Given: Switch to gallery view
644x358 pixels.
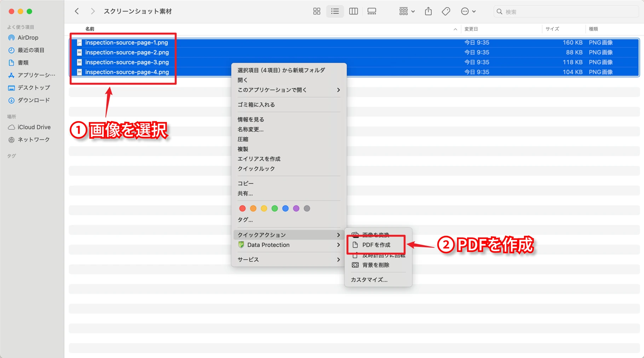Looking at the screenshot, I should point(372,11).
